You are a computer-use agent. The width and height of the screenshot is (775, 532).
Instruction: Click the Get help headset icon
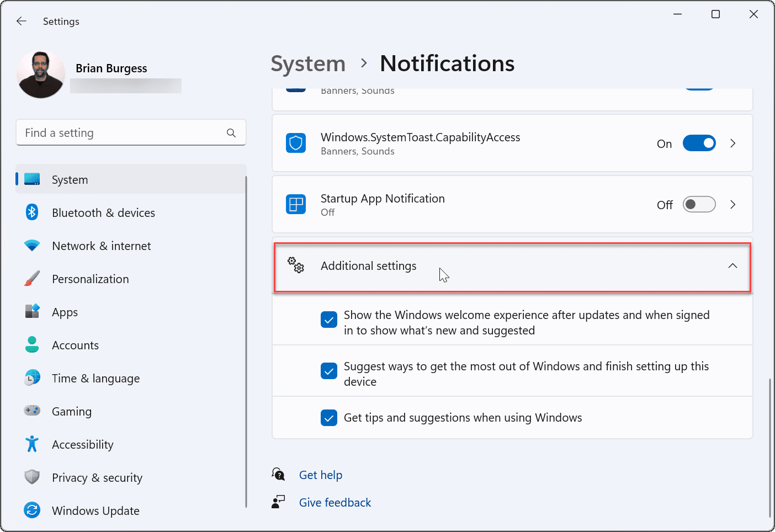tap(278, 474)
